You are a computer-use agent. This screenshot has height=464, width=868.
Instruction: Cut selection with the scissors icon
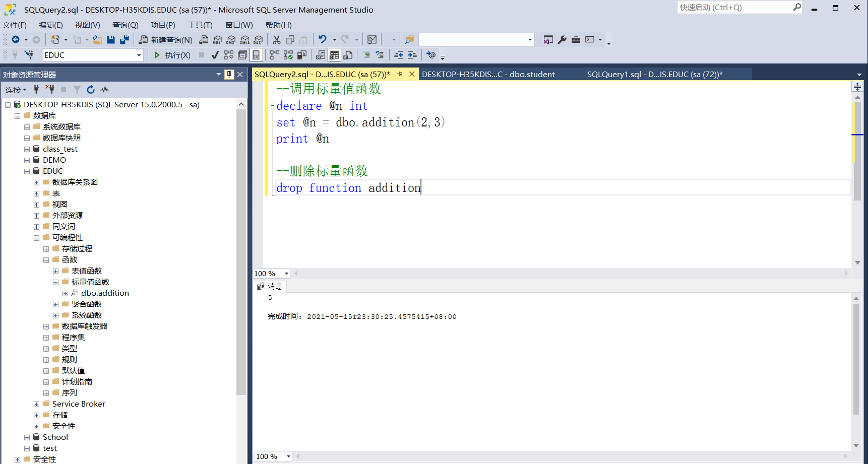[x=277, y=40]
